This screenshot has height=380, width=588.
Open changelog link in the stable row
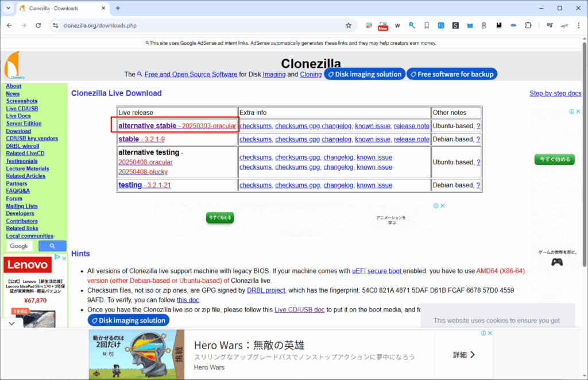[336, 139]
